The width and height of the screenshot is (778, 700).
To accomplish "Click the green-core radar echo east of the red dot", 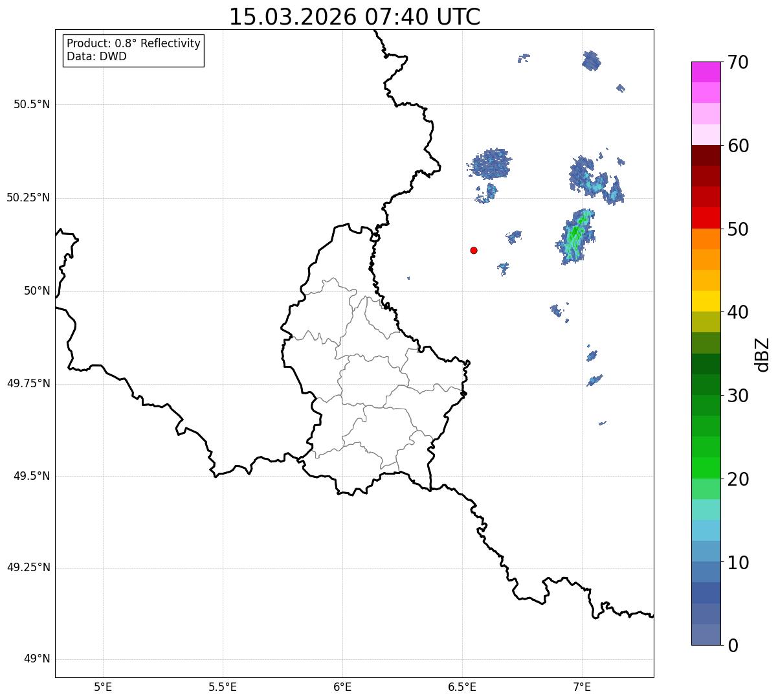I will pyautogui.click(x=575, y=236).
